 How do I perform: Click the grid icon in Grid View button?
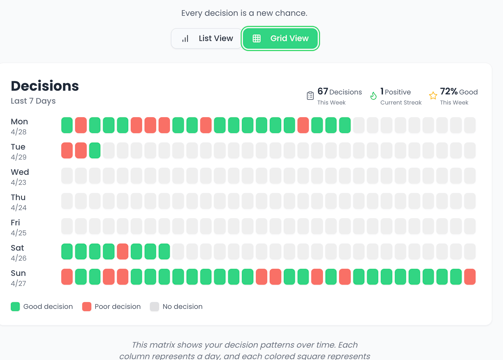point(257,39)
